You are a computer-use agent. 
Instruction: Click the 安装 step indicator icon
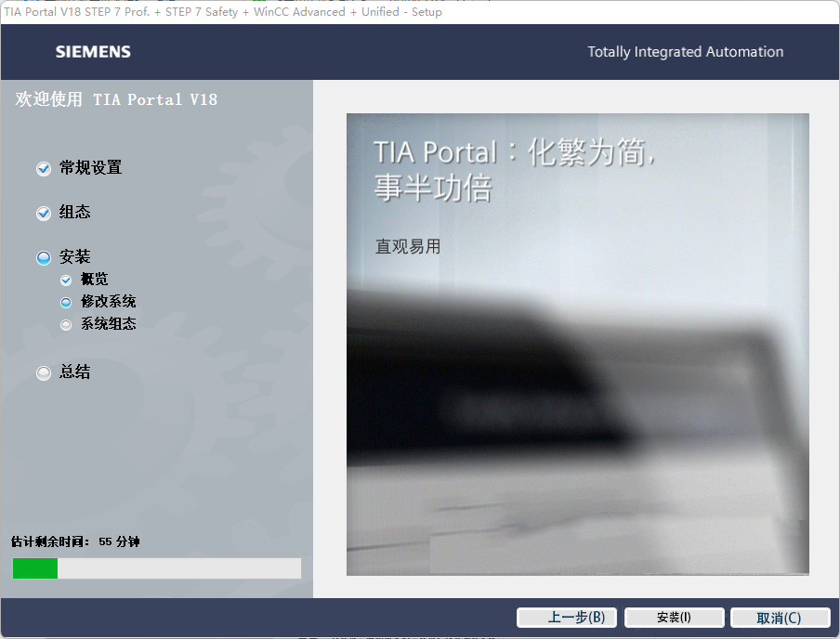point(43,257)
